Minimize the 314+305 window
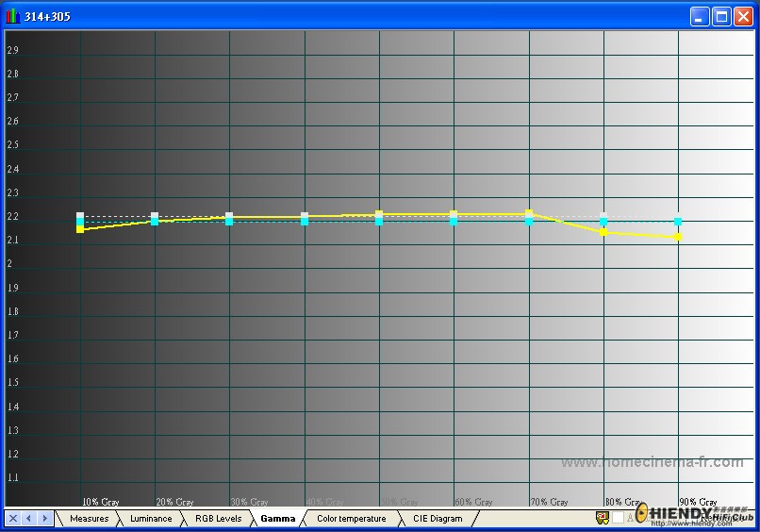 coord(700,17)
